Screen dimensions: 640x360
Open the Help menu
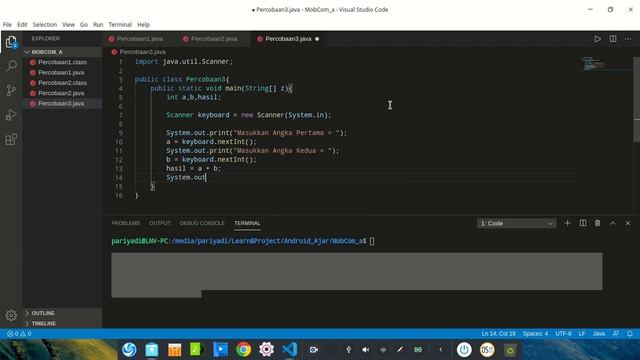pyautogui.click(x=143, y=24)
